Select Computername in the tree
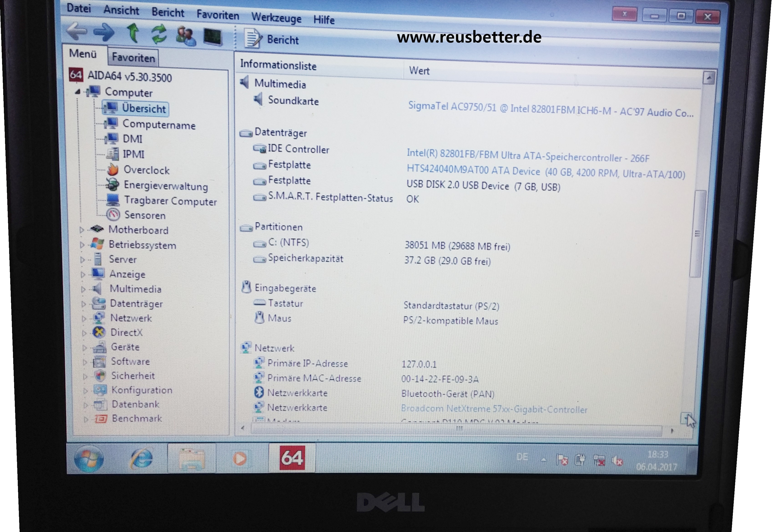Viewport: 772px width, 532px height. [x=150, y=124]
